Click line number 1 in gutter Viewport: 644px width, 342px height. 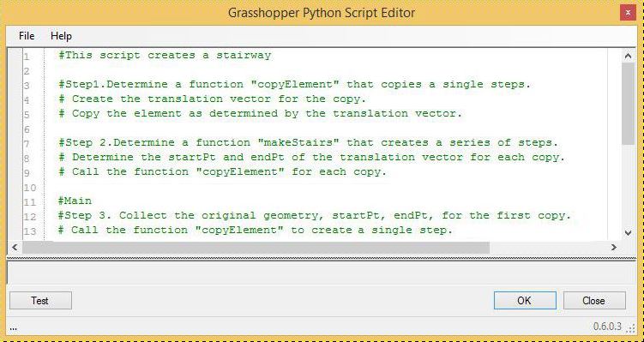27,57
